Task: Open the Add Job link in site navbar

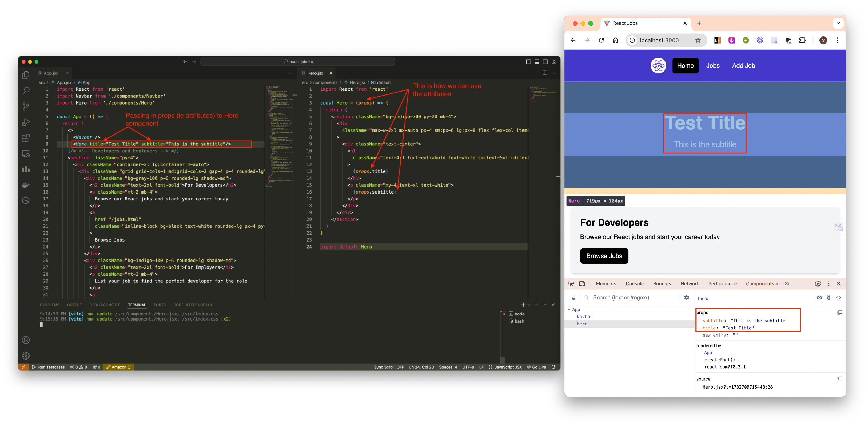Action: point(743,65)
